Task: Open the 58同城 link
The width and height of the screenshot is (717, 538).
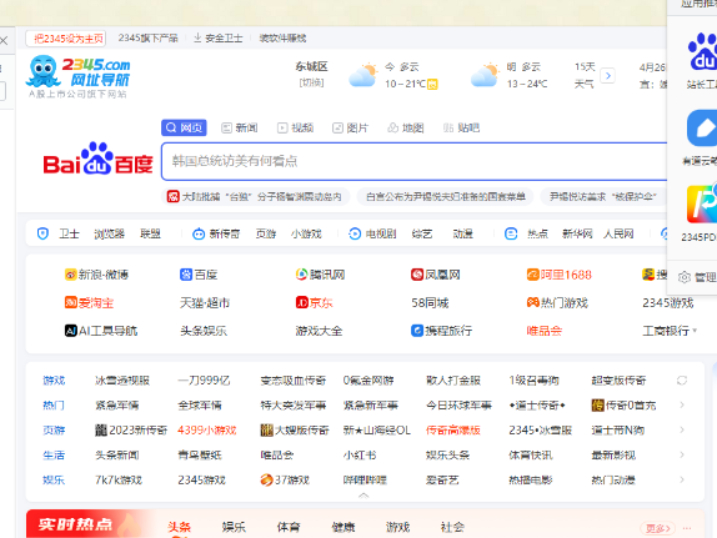Action: [x=430, y=303]
